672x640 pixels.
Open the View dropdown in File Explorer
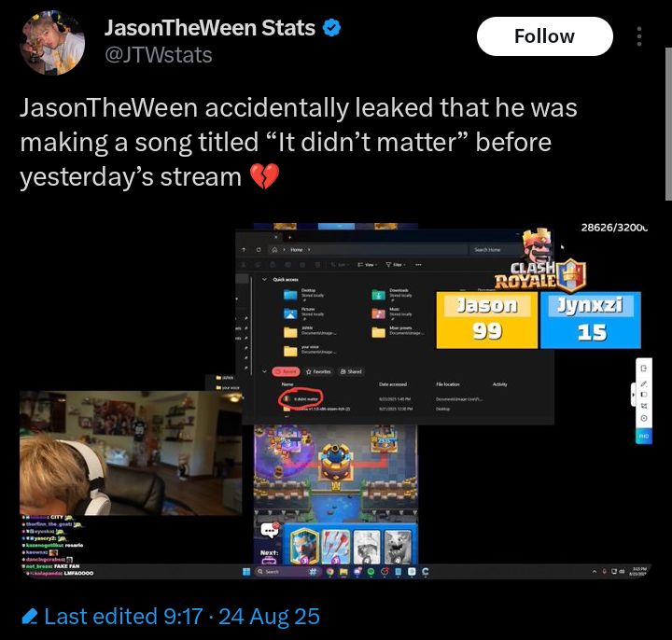click(368, 265)
